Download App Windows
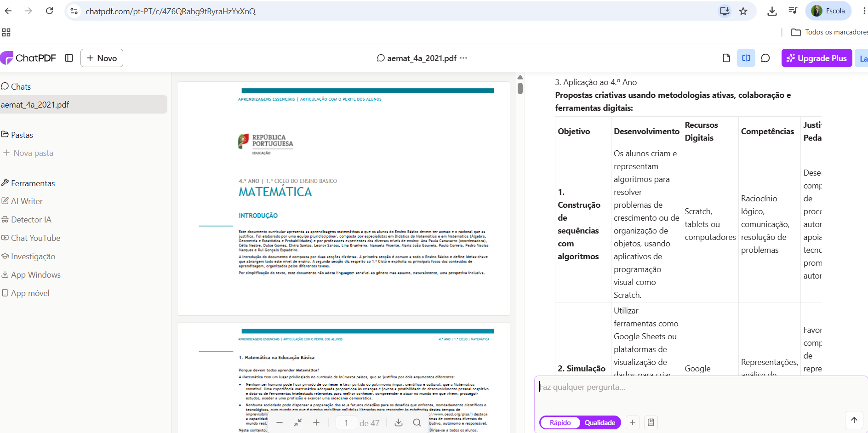The width and height of the screenshot is (868, 433). coord(31,274)
